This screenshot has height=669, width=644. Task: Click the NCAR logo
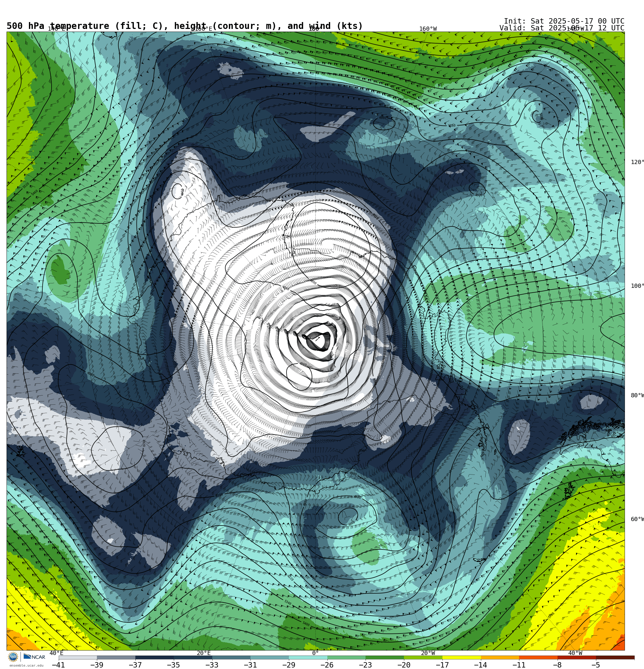[34, 657]
